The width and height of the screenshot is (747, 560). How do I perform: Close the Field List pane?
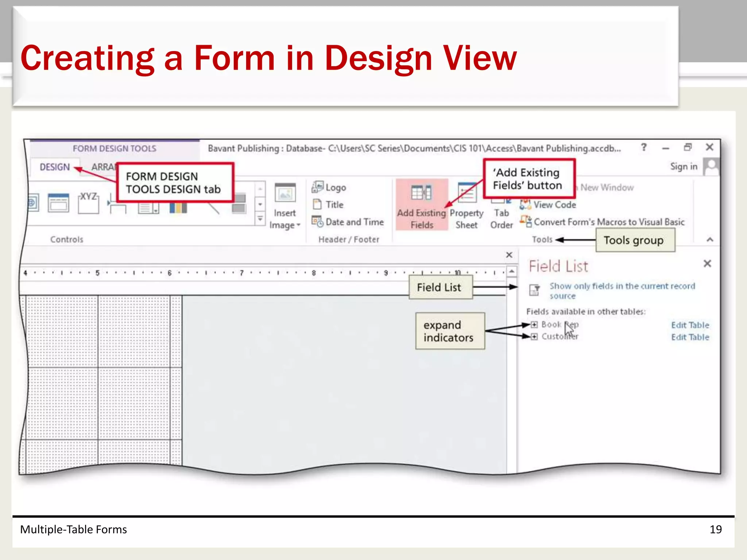click(x=707, y=264)
